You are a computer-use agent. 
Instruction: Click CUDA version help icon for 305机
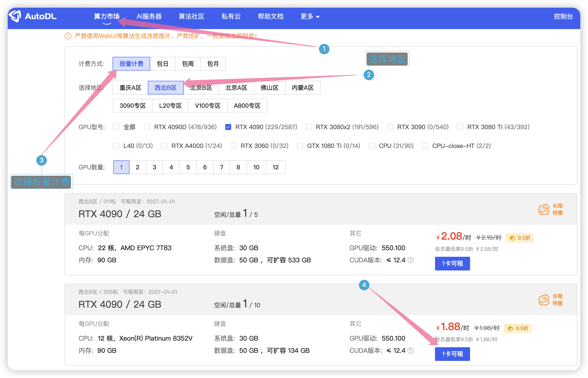410,350
